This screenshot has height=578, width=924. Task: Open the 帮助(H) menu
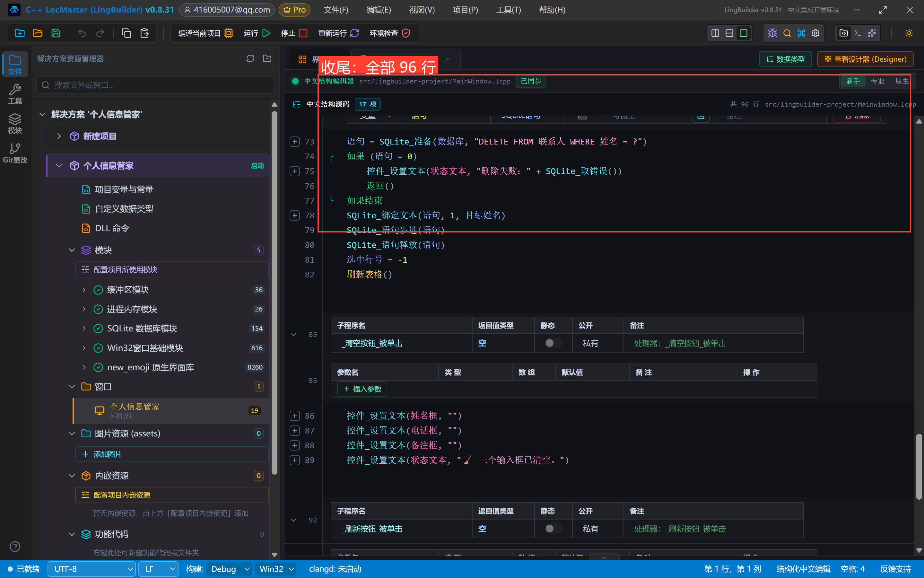(552, 10)
